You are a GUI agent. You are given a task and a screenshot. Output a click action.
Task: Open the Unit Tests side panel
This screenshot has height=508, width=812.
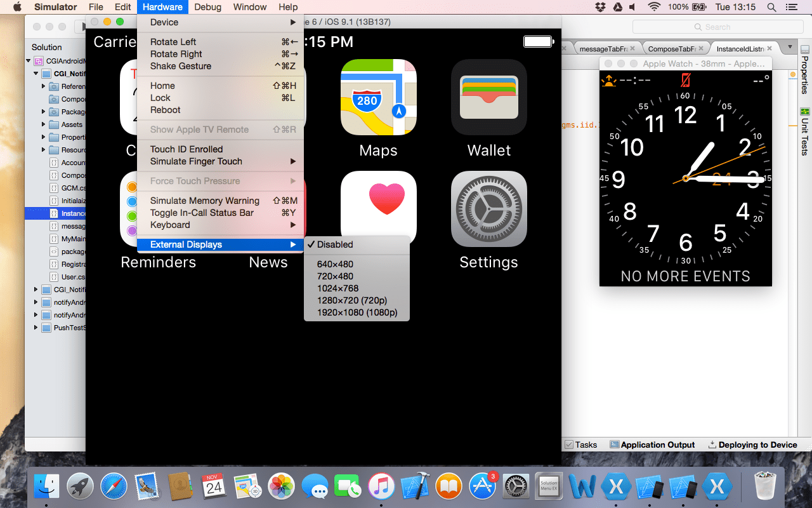[x=805, y=131]
